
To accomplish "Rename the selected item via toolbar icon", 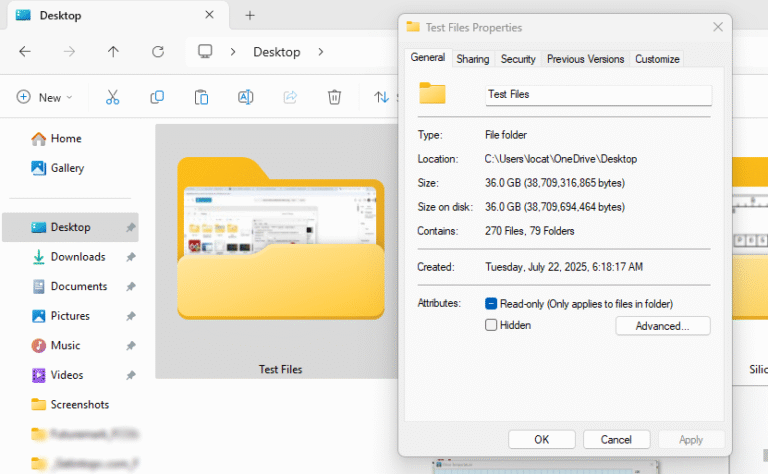I will tap(245, 97).
